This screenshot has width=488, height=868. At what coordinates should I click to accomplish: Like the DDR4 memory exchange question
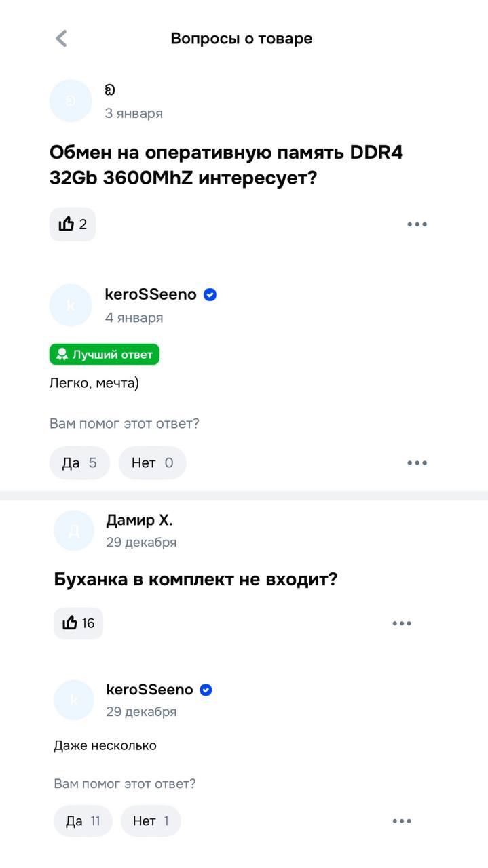73,224
